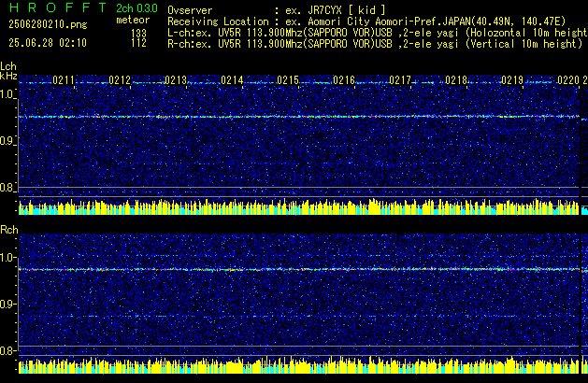This screenshot has height=383, width=588.
Task: Click the version label 2ch 0.3.0
Action: click(136, 7)
